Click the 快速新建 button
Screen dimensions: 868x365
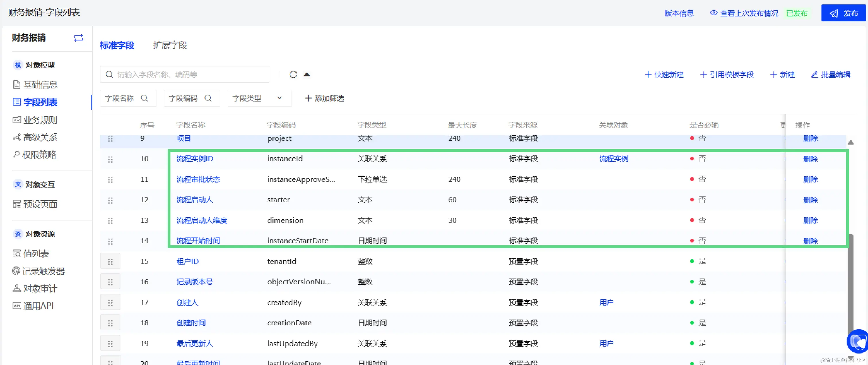(x=664, y=75)
